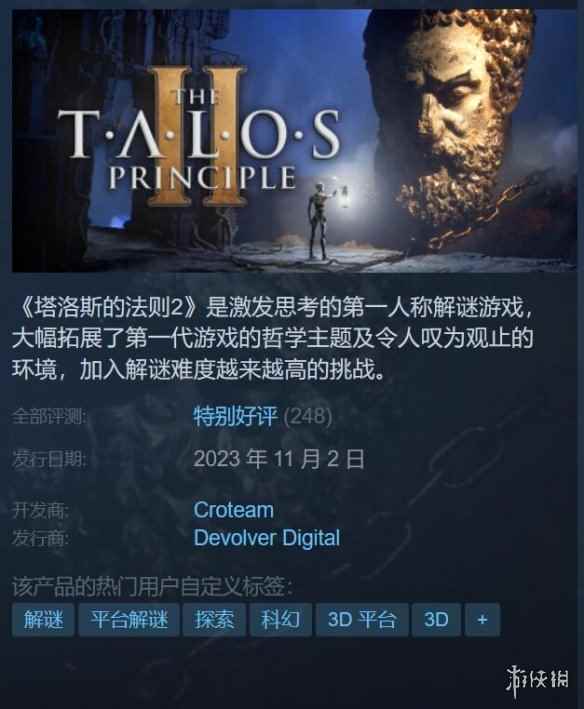Select the 科幻 tag
Screen dimensions: 584x709
tap(281, 619)
